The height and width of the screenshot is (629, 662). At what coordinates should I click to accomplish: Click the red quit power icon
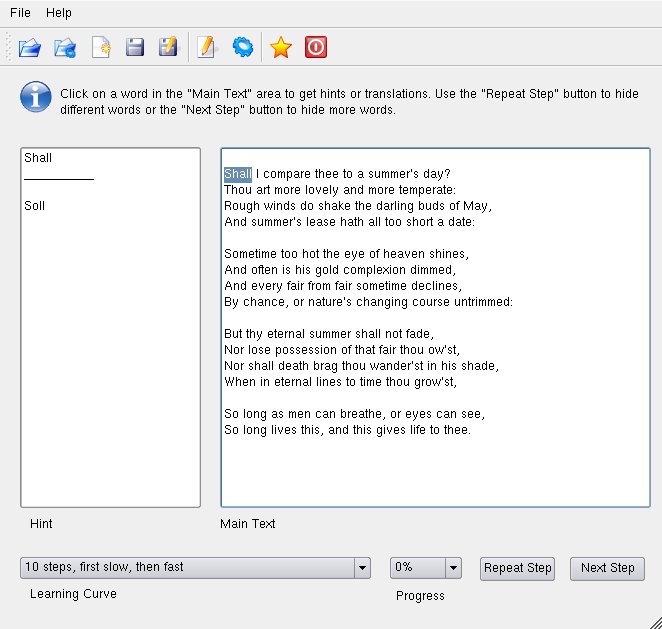[316, 47]
